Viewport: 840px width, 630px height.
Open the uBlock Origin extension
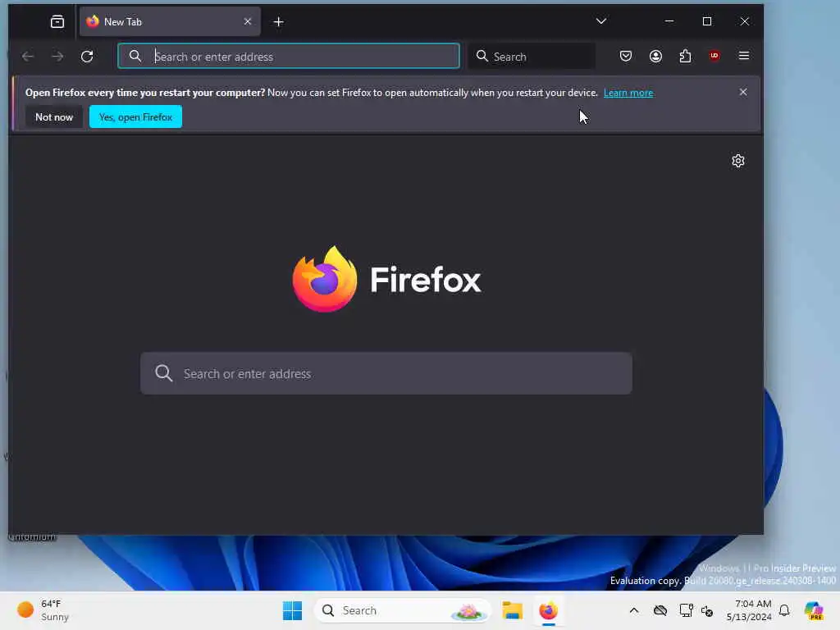714,56
